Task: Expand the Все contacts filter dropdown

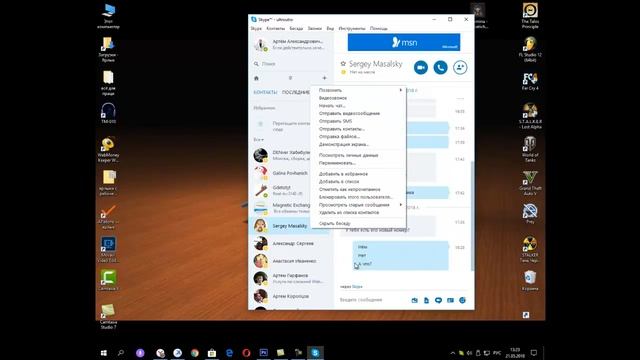Action: click(x=258, y=140)
